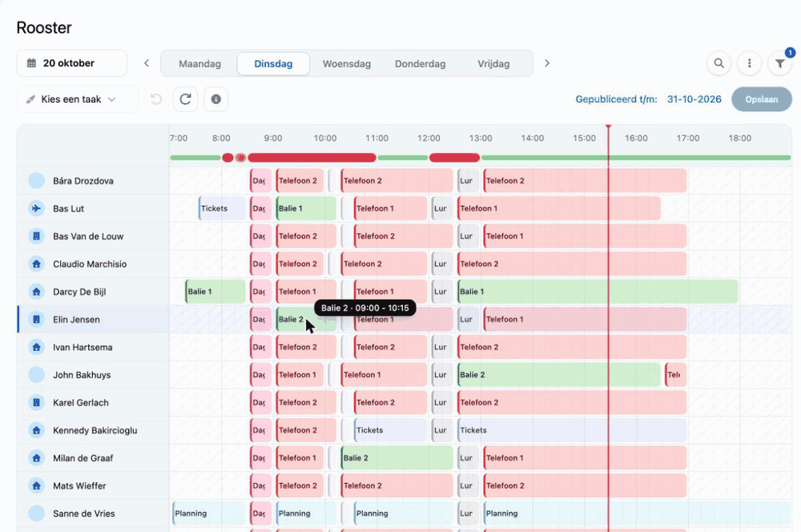The image size is (801, 532).
Task: Select the Balie 1 block in Bas Lut's row
Action: (307, 208)
